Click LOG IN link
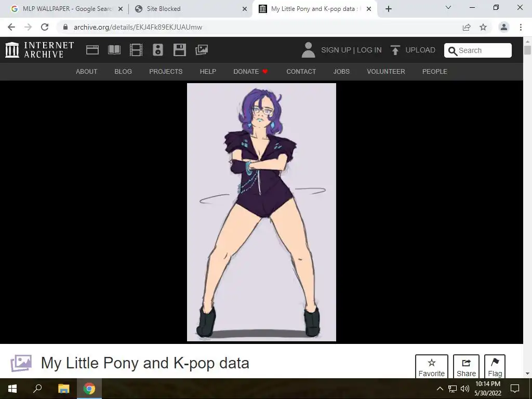The image size is (532, 399). (x=369, y=50)
